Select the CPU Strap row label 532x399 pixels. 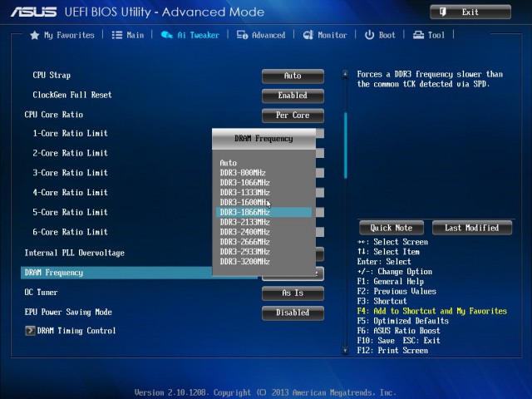coord(52,76)
